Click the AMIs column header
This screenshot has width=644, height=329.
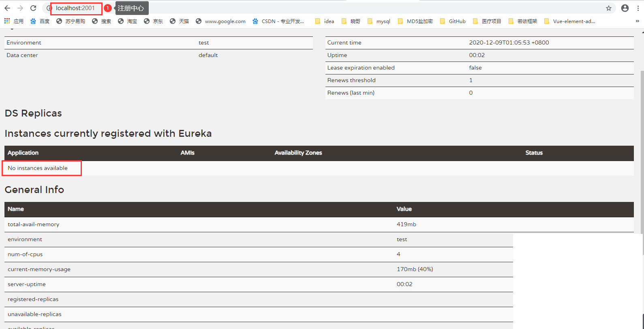(188, 153)
